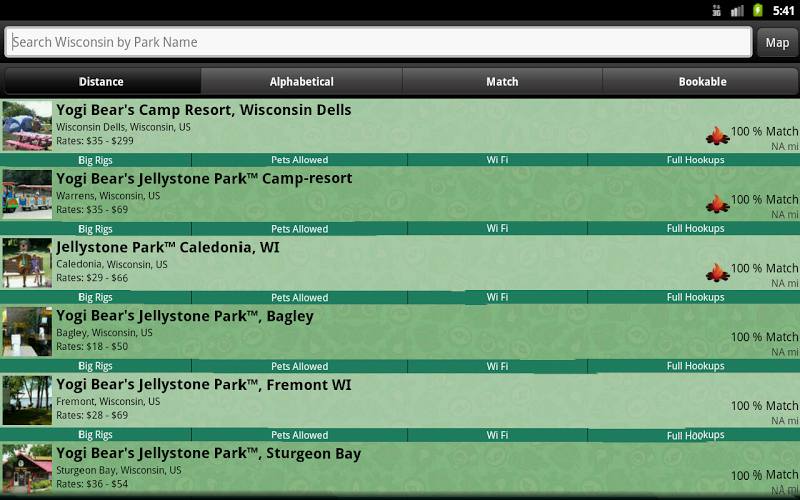Click Rates: $28 - $69 text

click(92, 415)
